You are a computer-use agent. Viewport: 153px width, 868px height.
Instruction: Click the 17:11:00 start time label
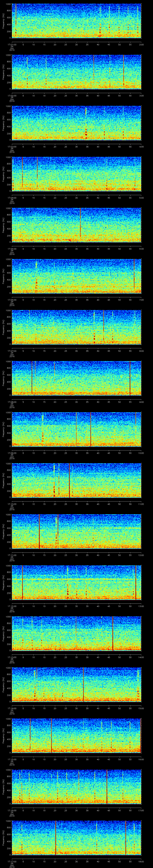[12, 555]
